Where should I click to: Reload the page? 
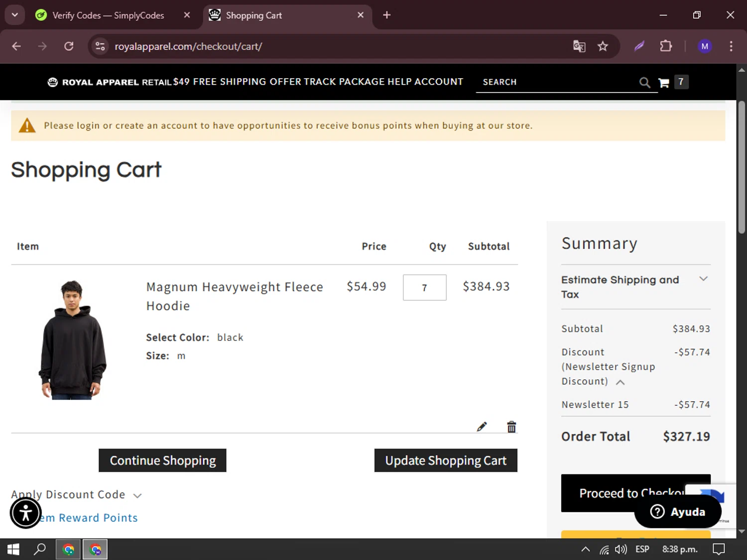pyautogui.click(x=69, y=46)
